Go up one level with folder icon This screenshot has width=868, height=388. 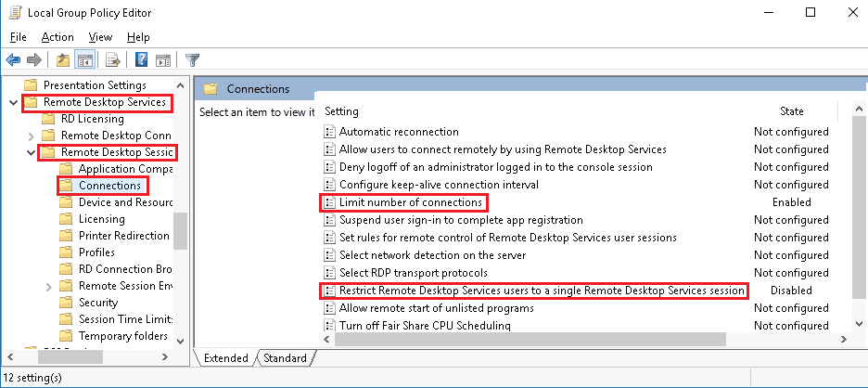coord(63,59)
